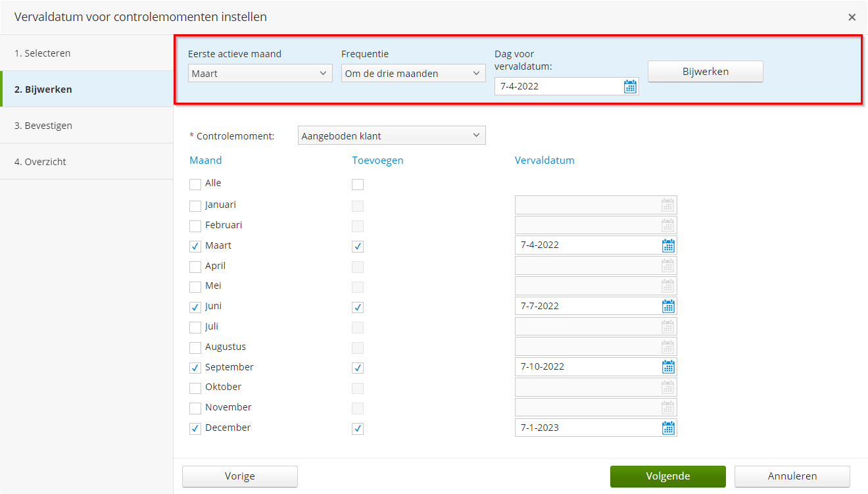The image size is (868, 494).
Task: Click the Annuleren button
Action: tap(792, 476)
